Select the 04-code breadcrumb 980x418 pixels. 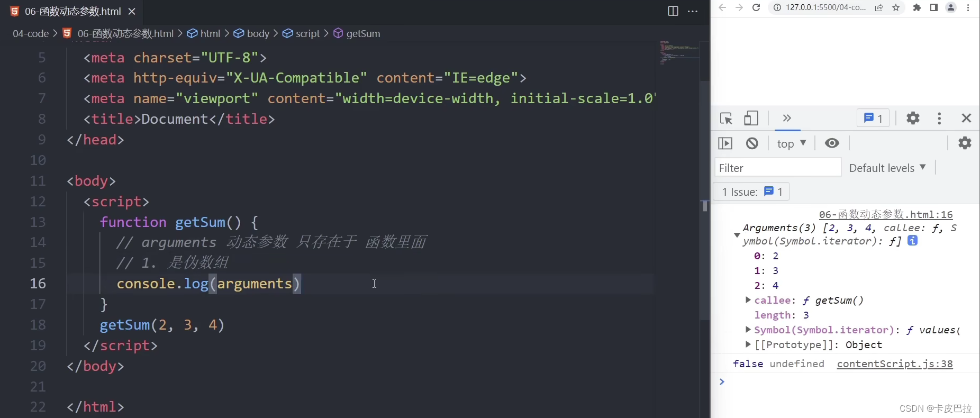[x=31, y=33]
